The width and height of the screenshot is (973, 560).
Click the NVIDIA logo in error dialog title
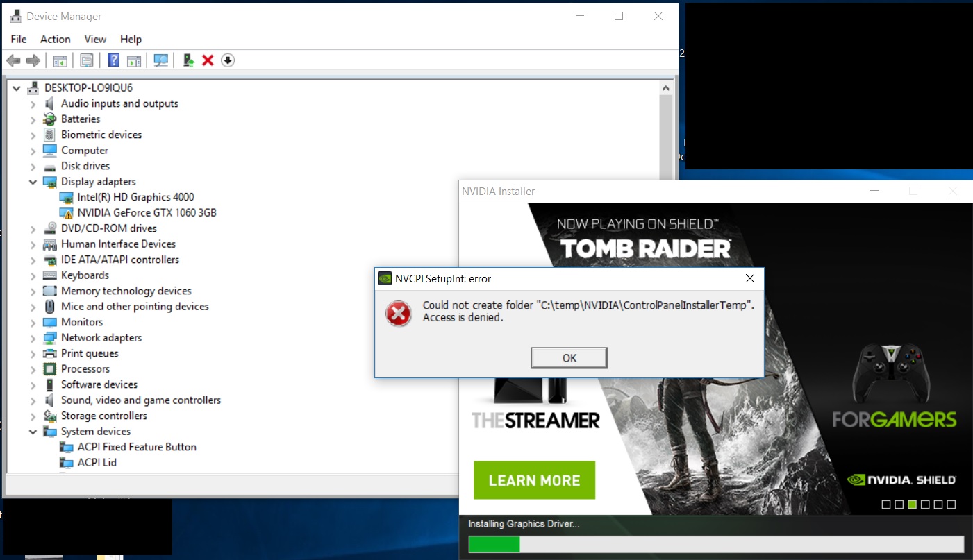click(x=385, y=279)
